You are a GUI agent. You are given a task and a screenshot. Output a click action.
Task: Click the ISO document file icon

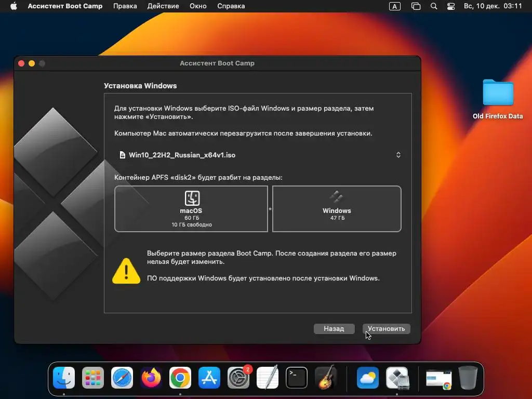[x=123, y=155]
